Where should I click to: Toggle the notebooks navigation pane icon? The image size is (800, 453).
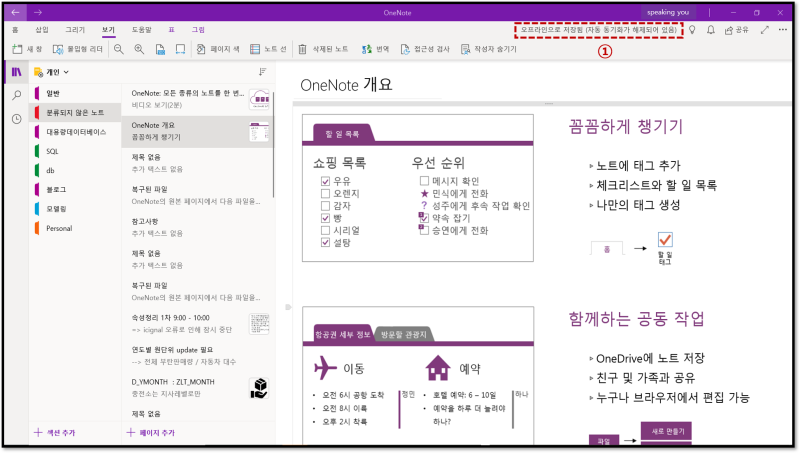[17, 72]
